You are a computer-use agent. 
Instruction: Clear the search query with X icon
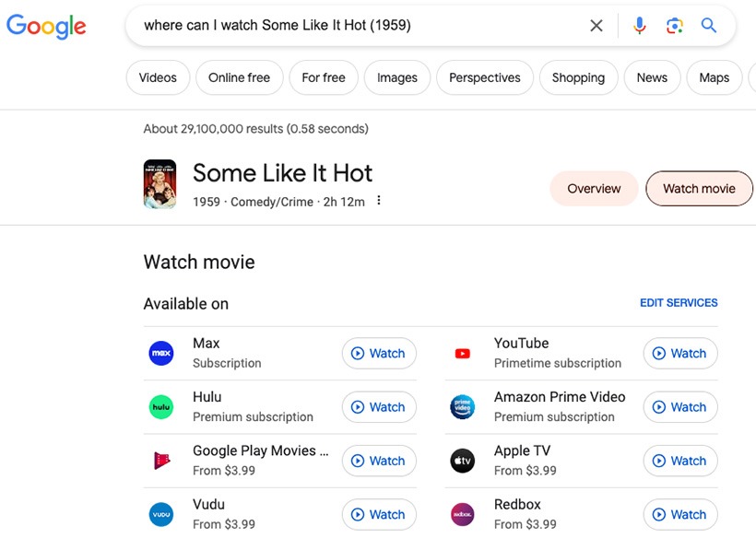tap(597, 26)
